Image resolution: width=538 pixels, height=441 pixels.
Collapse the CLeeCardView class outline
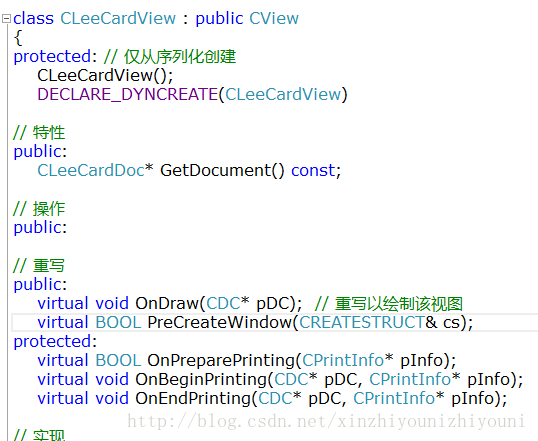pyautogui.click(x=6, y=18)
